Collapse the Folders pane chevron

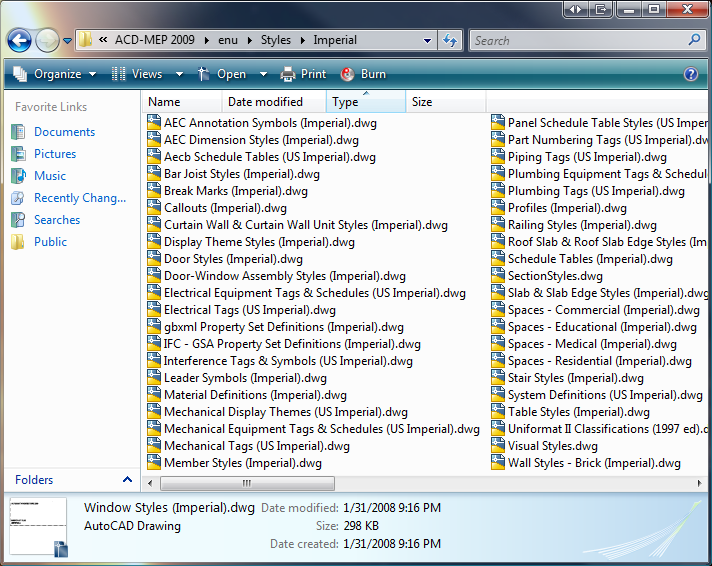click(127, 480)
